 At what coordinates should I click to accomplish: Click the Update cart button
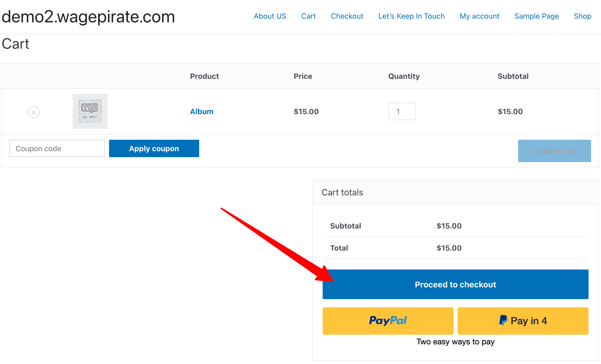pyautogui.click(x=554, y=151)
